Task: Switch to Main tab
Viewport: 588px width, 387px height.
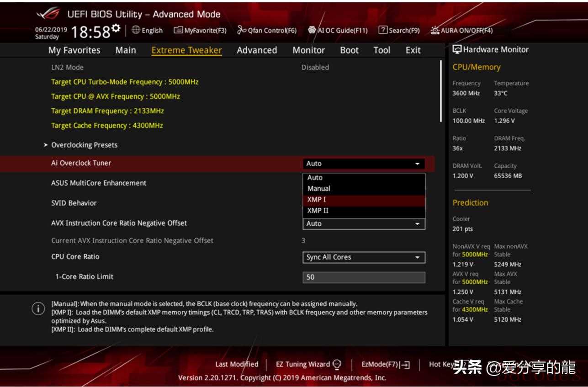Action: (126, 50)
